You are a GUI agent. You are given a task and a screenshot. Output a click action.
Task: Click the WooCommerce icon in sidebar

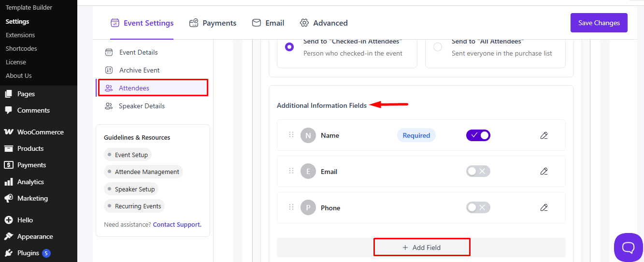[x=8, y=132]
